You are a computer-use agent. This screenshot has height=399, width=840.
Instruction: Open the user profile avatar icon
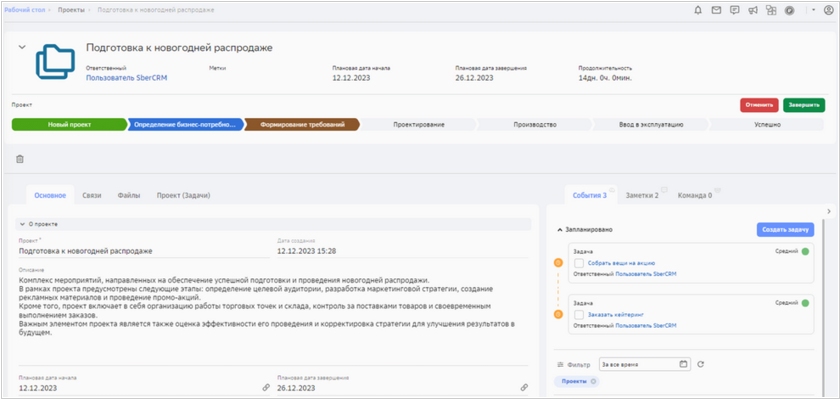pyautogui.click(x=828, y=10)
